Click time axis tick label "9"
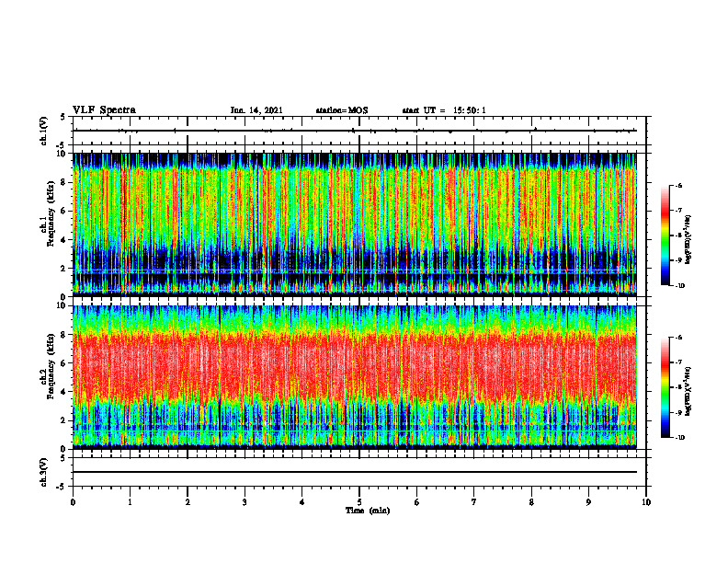The image size is (728, 563). [588, 502]
